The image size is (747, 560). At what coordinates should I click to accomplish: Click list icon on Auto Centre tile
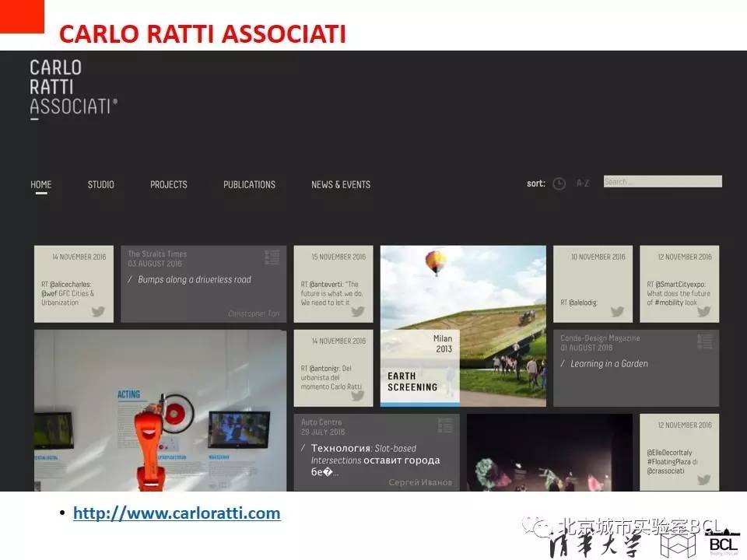[x=445, y=425]
